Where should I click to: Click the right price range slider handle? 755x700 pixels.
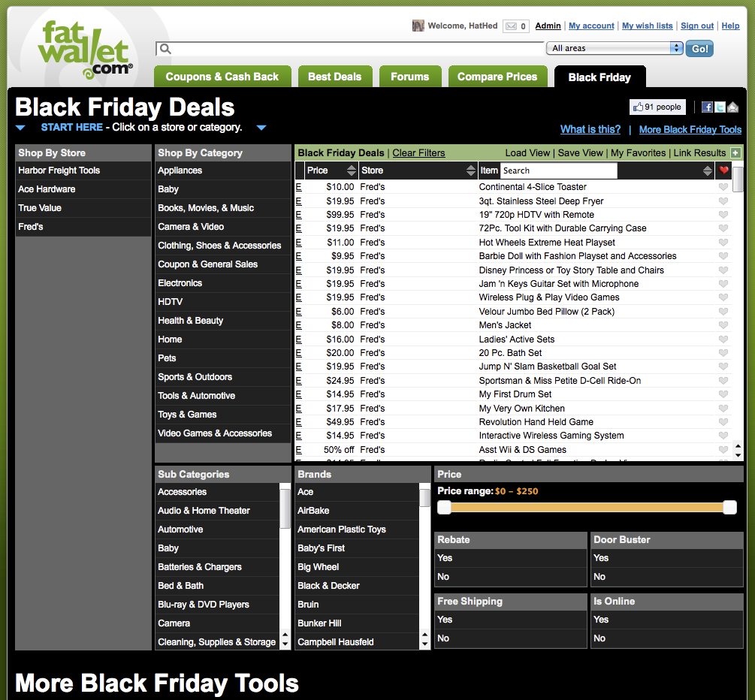click(730, 508)
